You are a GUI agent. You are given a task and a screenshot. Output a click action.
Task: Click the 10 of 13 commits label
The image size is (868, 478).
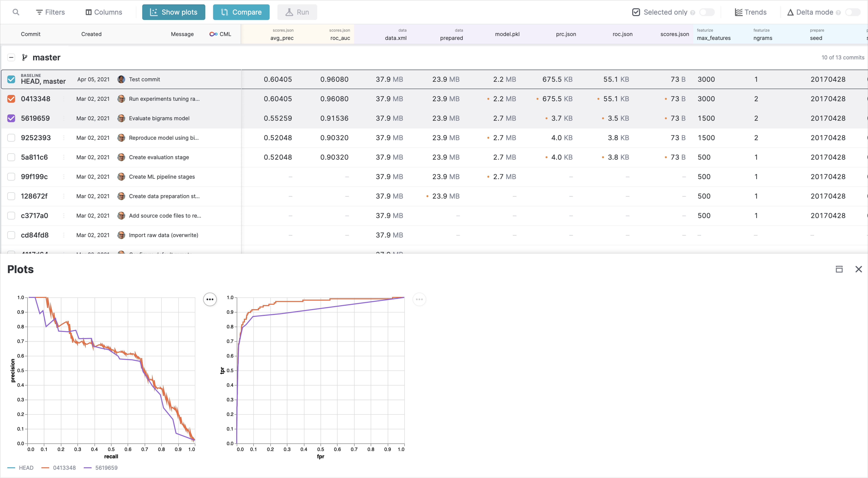(843, 58)
